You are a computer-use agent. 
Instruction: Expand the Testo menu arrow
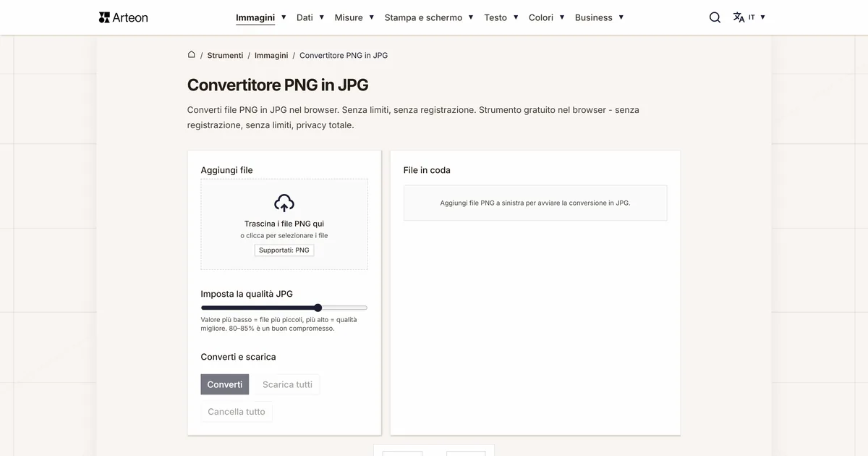(516, 17)
